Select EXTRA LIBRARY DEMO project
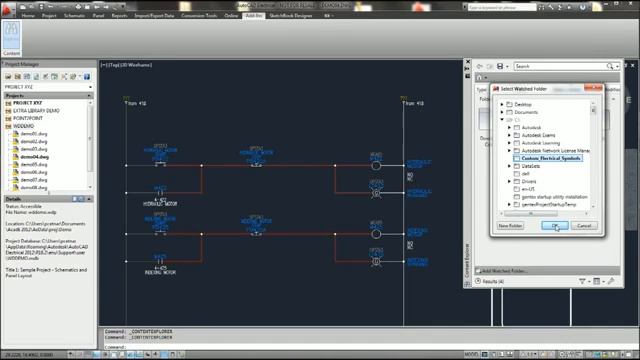 [x=36, y=111]
